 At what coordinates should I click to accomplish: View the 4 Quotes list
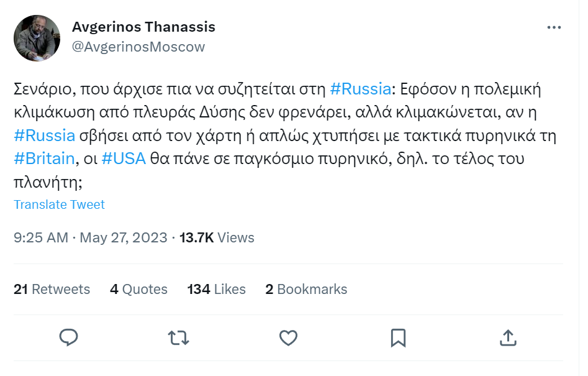tap(138, 290)
